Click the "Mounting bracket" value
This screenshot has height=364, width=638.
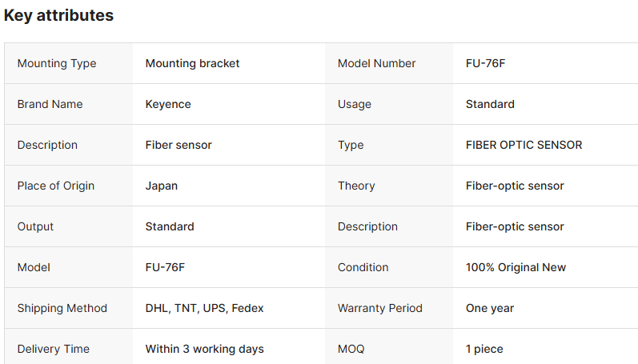[x=192, y=63]
